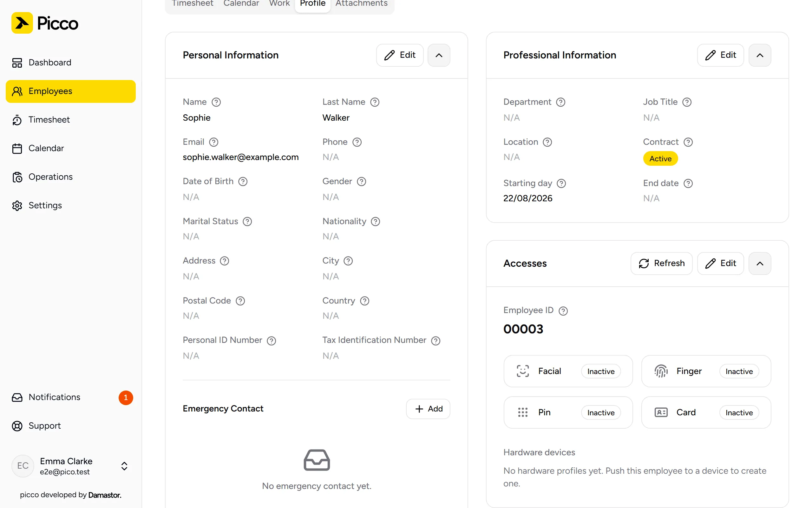Open Dashboard in the sidebar

(x=71, y=63)
